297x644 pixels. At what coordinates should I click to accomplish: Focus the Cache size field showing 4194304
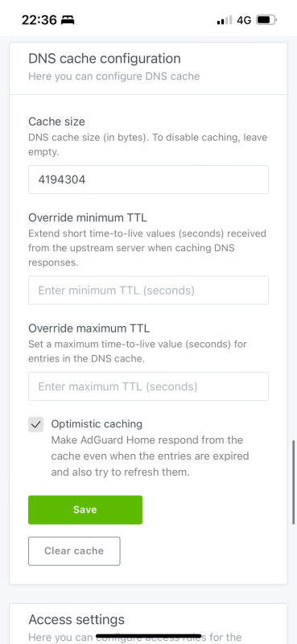pyautogui.click(x=148, y=180)
